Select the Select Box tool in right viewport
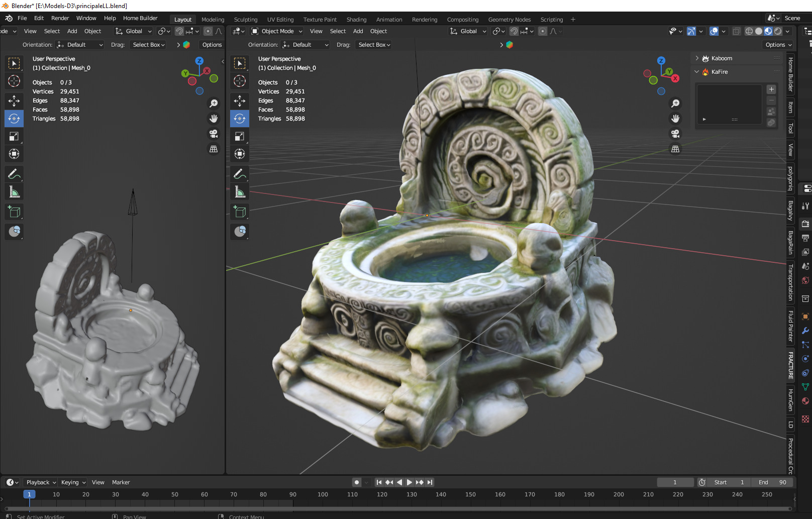812x519 pixels. (240, 63)
